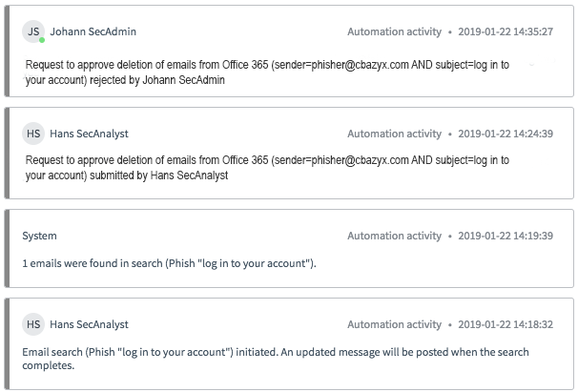Screen dimensions: 578x392
Task: Click timestamp 2019-01-22 14:35:27
Action: coord(506,31)
